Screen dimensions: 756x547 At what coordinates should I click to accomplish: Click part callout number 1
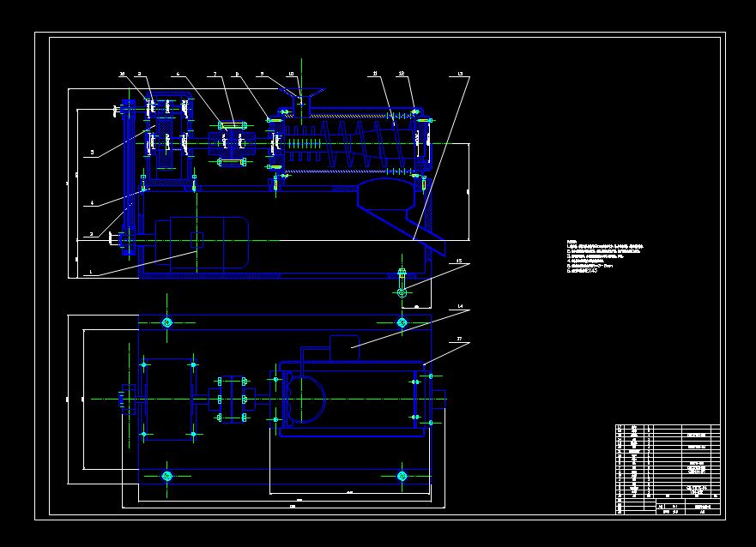pyautogui.click(x=91, y=272)
